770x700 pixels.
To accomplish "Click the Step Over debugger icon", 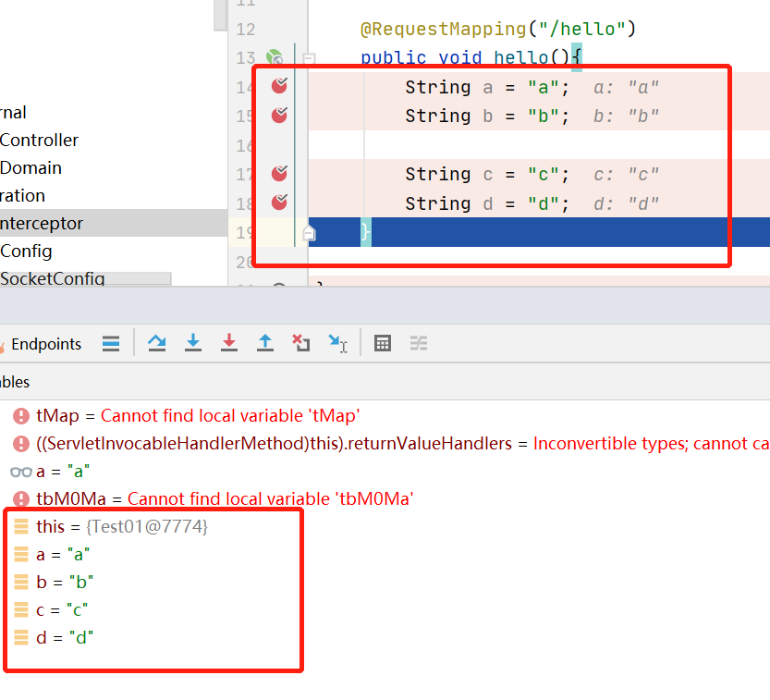I will coord(156,343).
